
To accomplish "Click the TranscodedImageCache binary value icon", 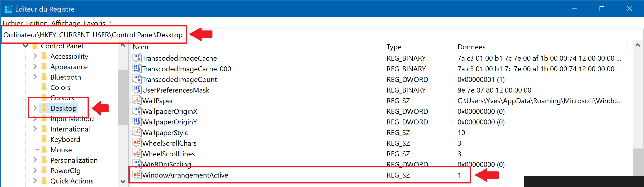I will [137, 58].
